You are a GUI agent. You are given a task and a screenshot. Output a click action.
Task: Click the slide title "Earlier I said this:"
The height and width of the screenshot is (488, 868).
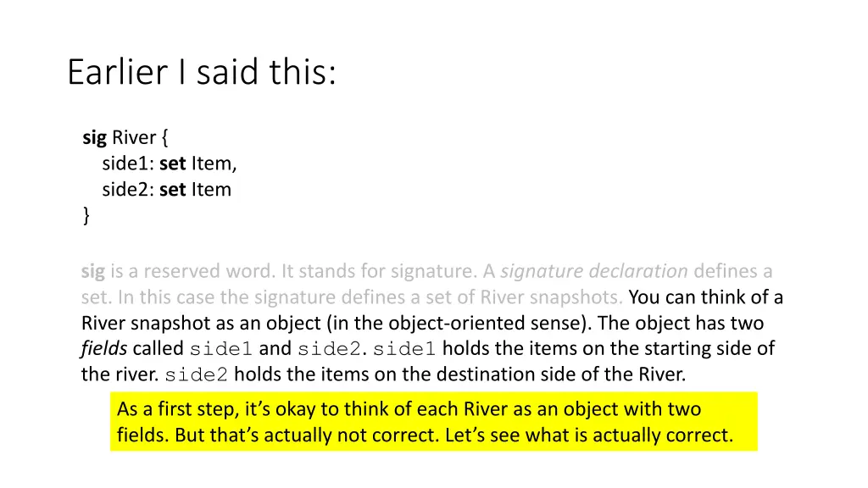coord(202,72)
